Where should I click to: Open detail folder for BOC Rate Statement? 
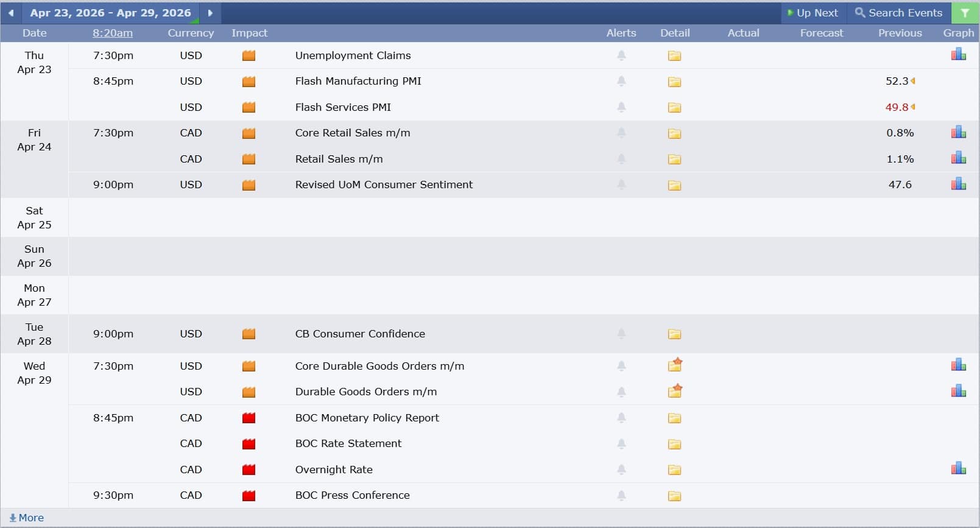[x=674, y=444]
